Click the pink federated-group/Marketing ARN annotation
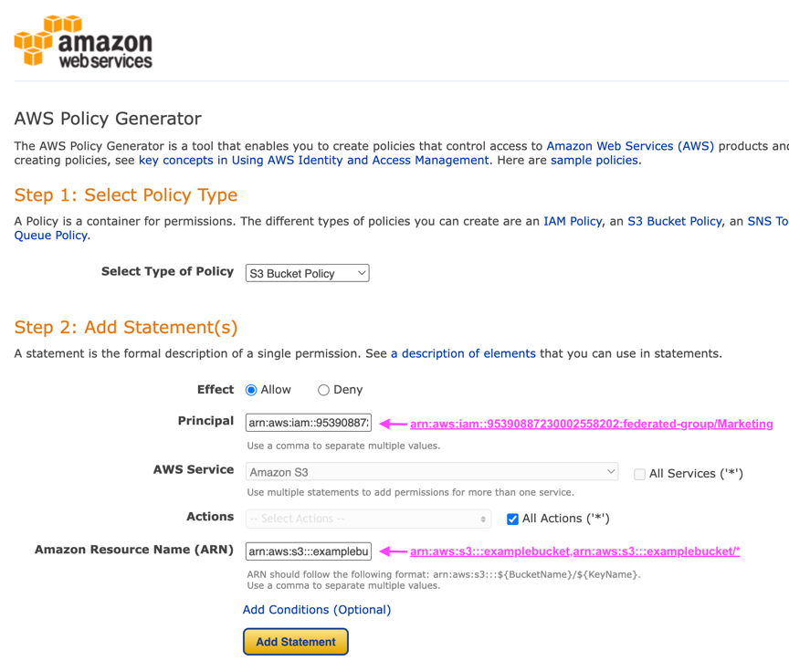The image size is (789, 672). click(x=591, y=425)
